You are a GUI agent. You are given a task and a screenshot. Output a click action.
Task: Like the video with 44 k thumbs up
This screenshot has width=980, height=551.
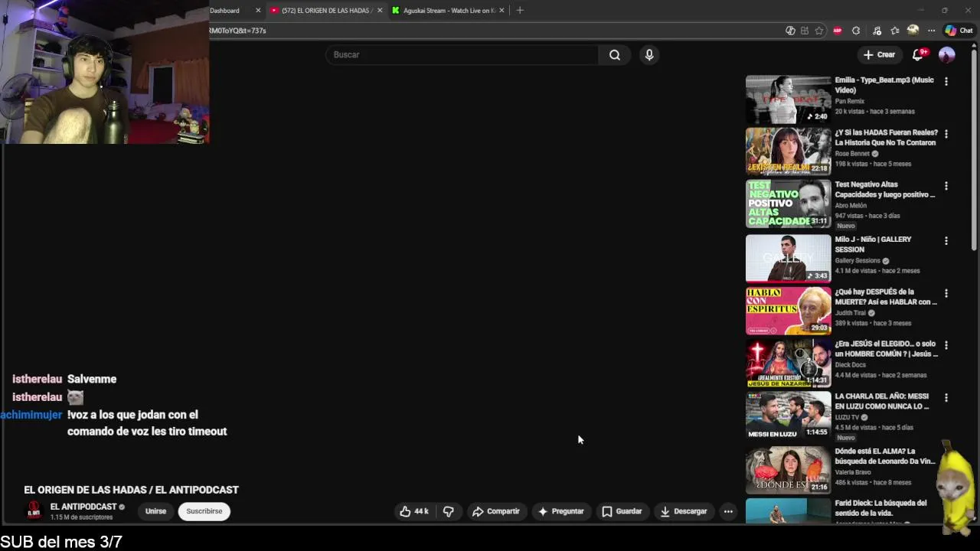[413, 511]
